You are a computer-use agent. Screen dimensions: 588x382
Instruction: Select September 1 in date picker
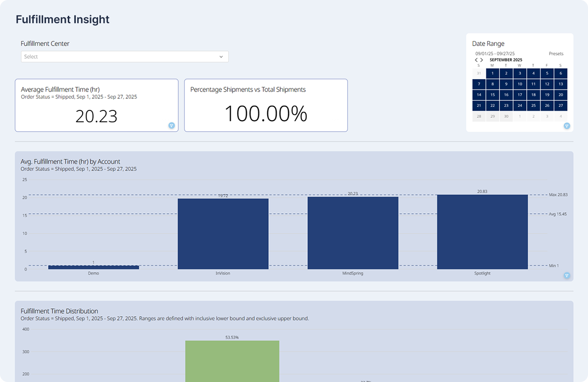(x=492, y=73)
